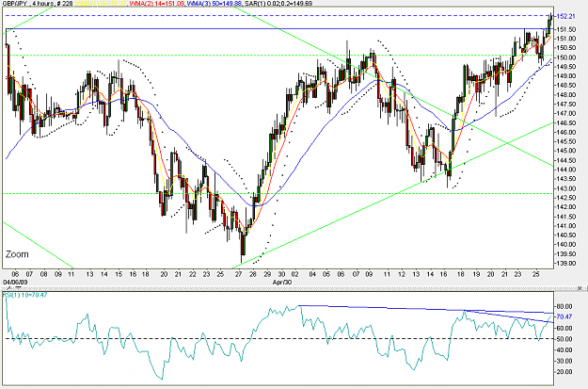Click the 20.00 RSI axis label
This screenshot has width=588, height=389.
564,372
